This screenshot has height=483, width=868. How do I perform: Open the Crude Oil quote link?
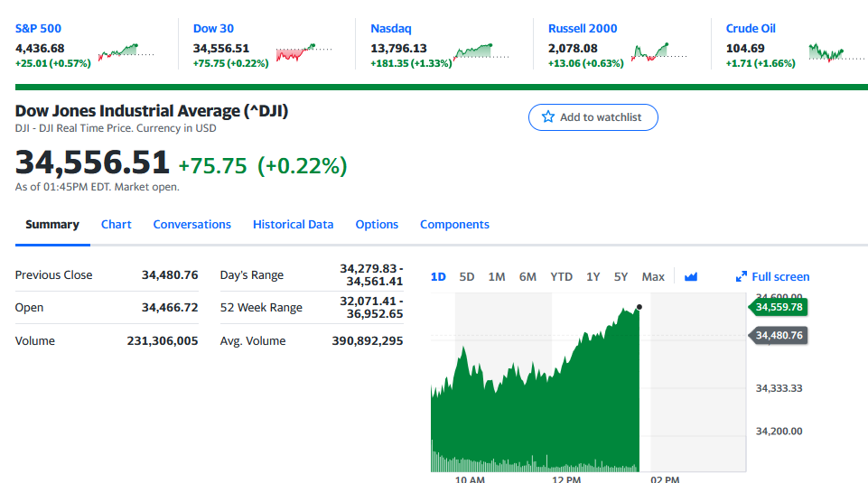click(751, 28)
